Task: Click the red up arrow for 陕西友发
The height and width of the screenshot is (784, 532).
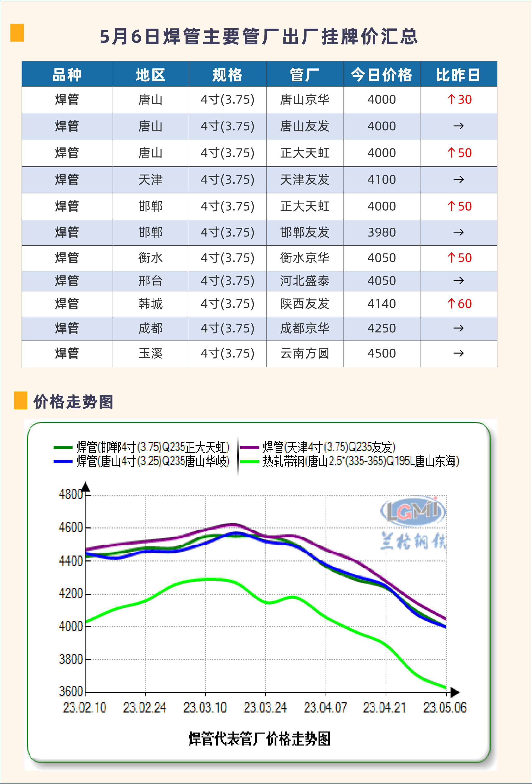Action: (451, 304)
